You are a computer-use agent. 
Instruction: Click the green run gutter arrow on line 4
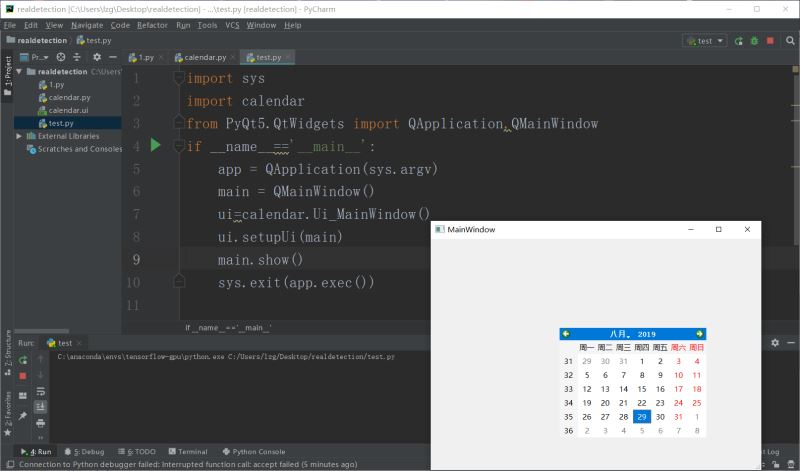155,146
